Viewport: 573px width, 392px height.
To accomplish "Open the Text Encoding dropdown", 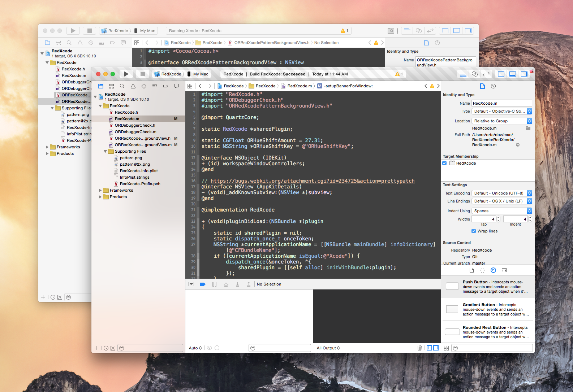I will 502,193.
